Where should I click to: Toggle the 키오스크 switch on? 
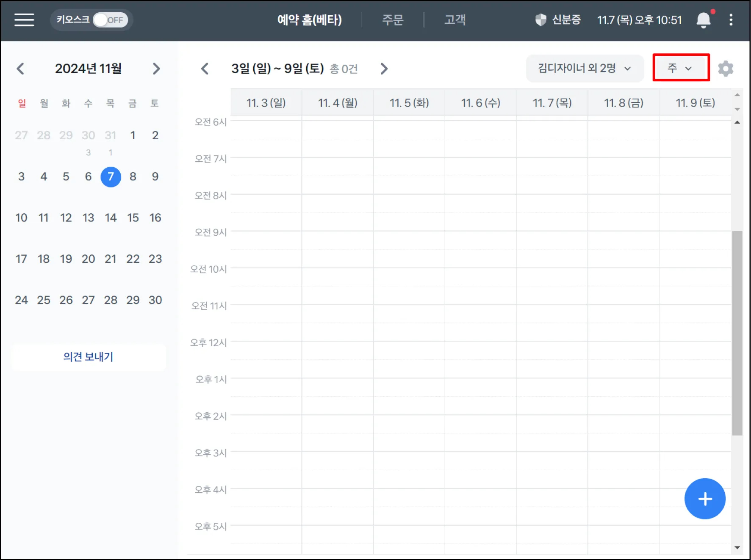click(110, 20)
